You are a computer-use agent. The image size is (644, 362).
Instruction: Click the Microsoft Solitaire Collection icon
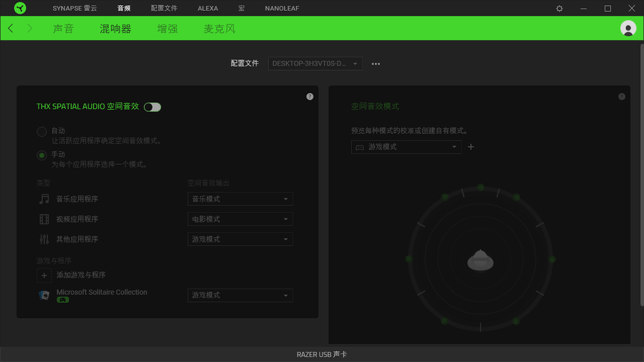pos(44,295)
